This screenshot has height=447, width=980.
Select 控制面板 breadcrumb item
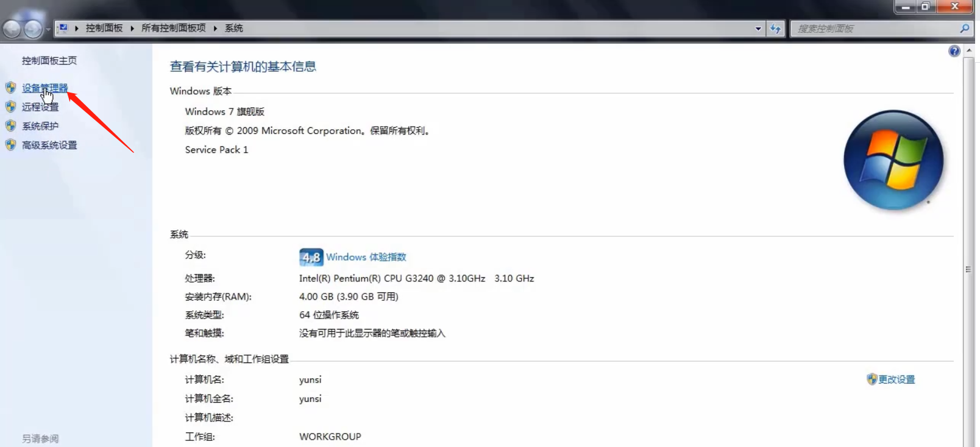pyautogui.click(x=104, y=28)
